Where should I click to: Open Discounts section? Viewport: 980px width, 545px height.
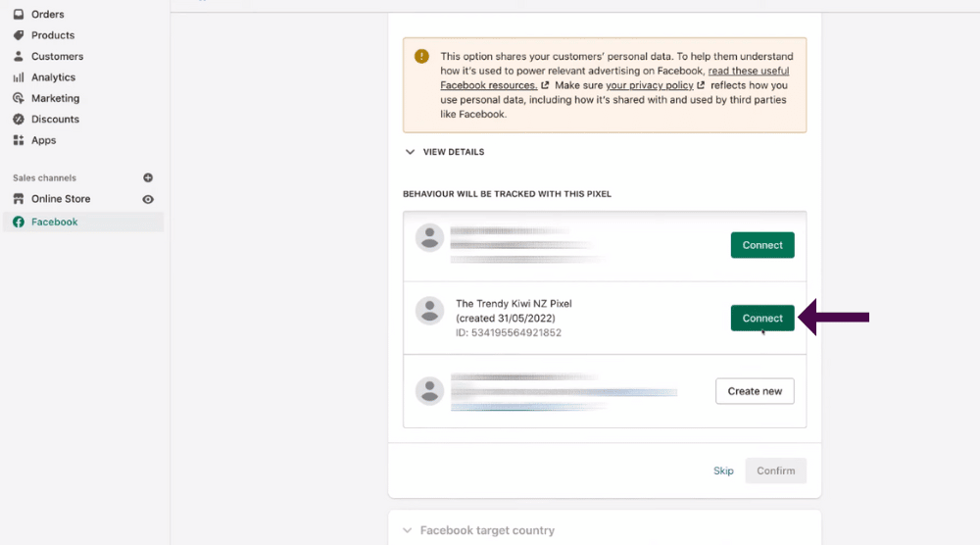pyautogui.click(x=55, y=119)
